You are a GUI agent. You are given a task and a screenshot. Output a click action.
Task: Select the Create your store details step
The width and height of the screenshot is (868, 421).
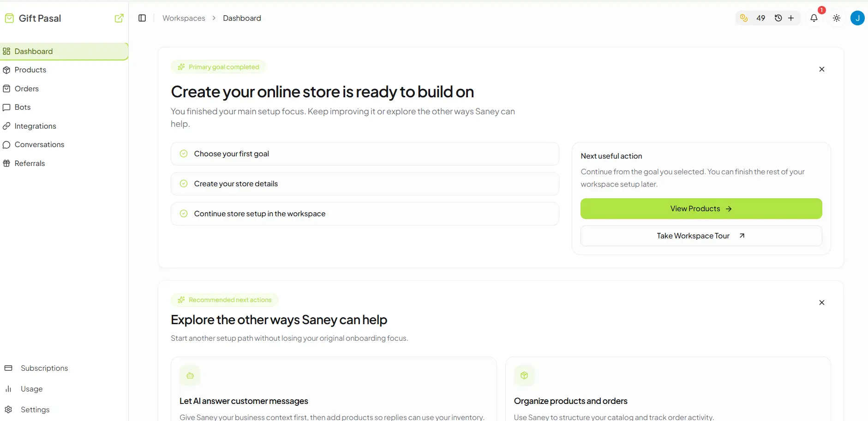point(365,184)
